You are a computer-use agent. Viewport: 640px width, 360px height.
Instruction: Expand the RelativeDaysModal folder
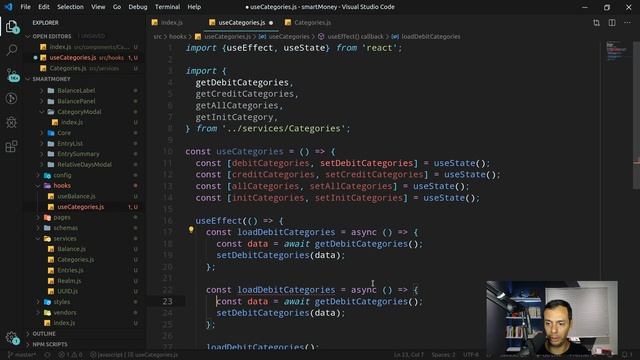[x=84, y=164]
